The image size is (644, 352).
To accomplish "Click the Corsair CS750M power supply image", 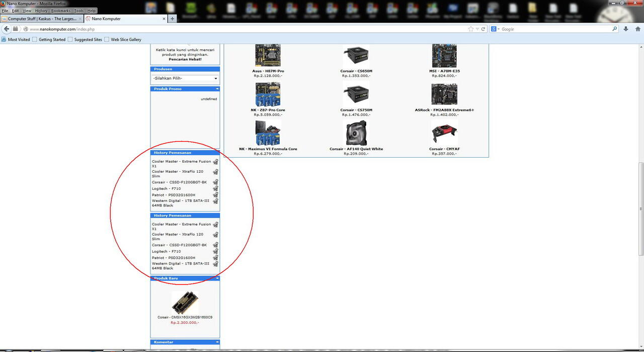I will click(356, 94).
